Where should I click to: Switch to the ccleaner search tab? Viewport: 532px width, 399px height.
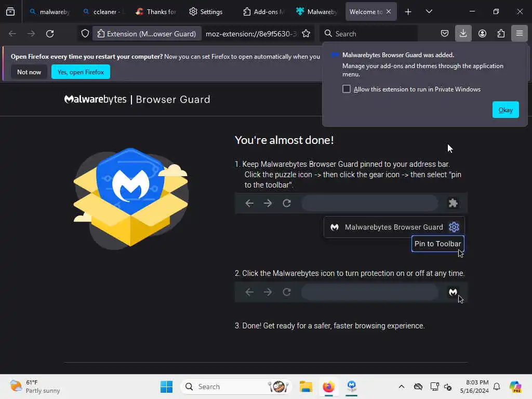[102, 11]
